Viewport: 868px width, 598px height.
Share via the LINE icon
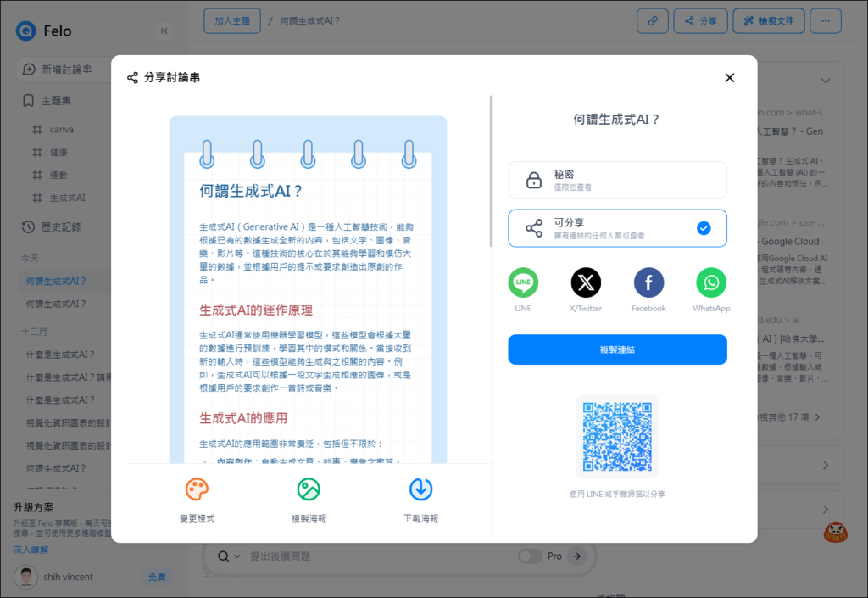tap(523, 283)
